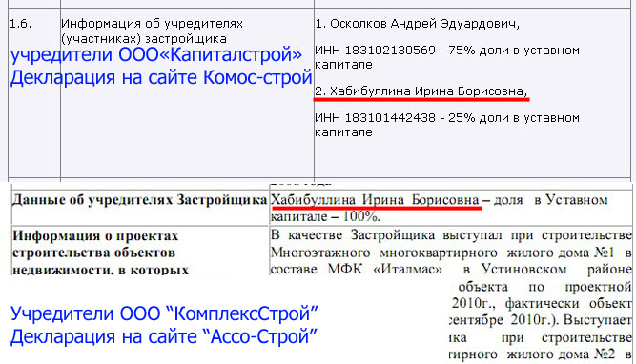Click blue caption 'учредители ООО«Капиталстрой»'
This screenshot has height=364, width=636.
click(x=156, y=54)
